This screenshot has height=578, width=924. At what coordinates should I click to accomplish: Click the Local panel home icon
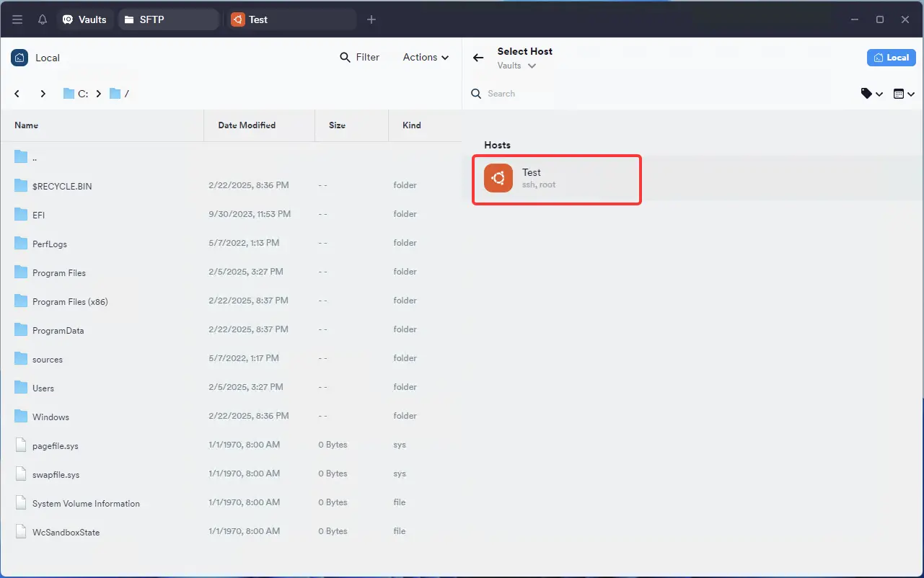tap(19, 58)
